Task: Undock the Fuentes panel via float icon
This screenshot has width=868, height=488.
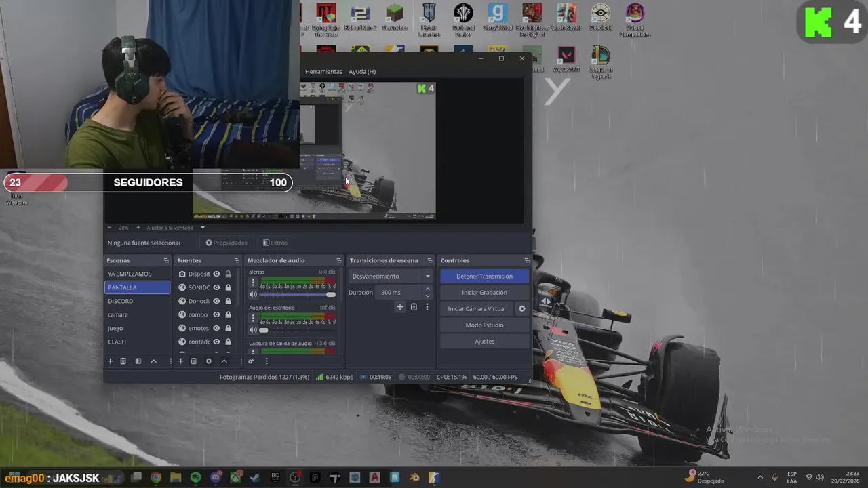Action: pyautogui.click(x=237, y=260)
